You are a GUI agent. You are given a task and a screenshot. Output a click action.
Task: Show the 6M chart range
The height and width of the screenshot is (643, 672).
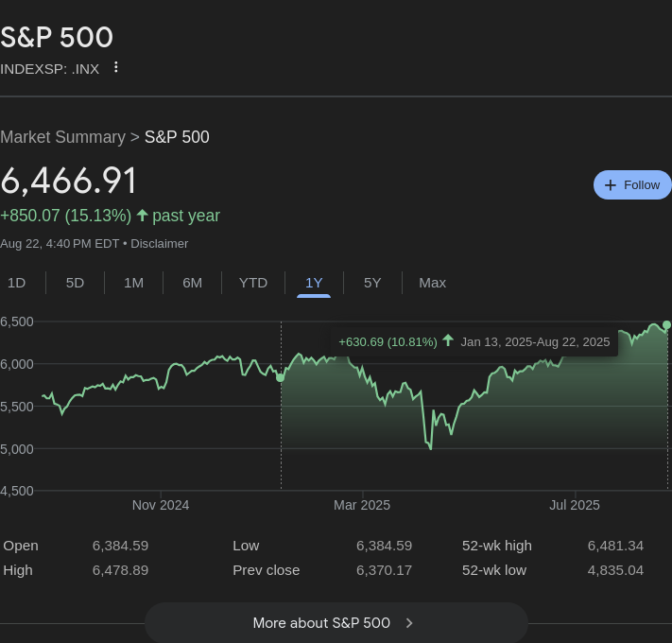(x=192, y=283)
